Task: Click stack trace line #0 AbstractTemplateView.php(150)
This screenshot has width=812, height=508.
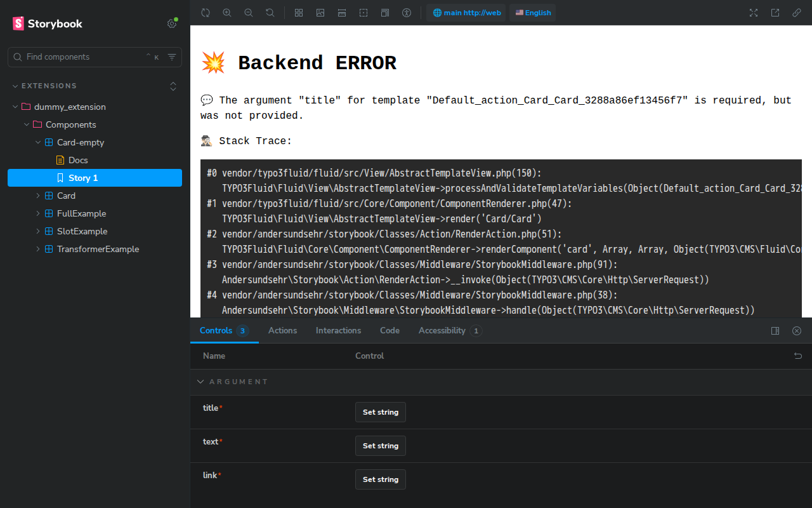Action: 374,173
